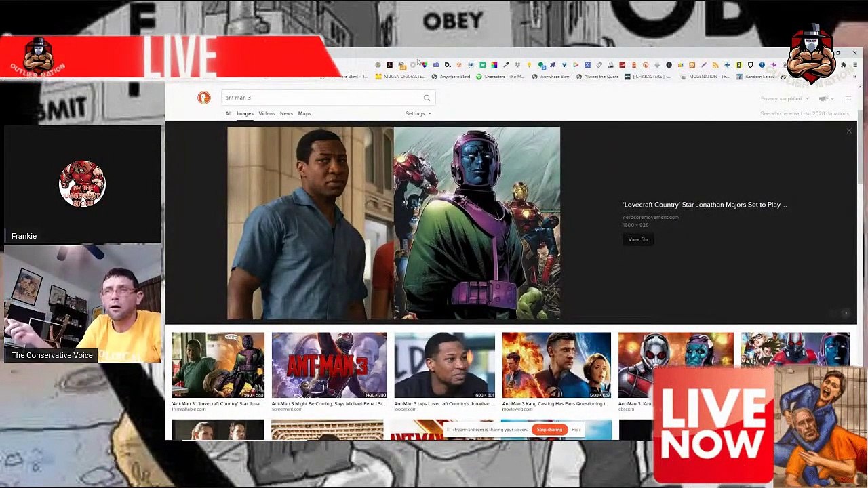Open the cbr.com Ant-Man and Kang thumbnail
The width and height of the screenshot is (868, 488).
675,365
